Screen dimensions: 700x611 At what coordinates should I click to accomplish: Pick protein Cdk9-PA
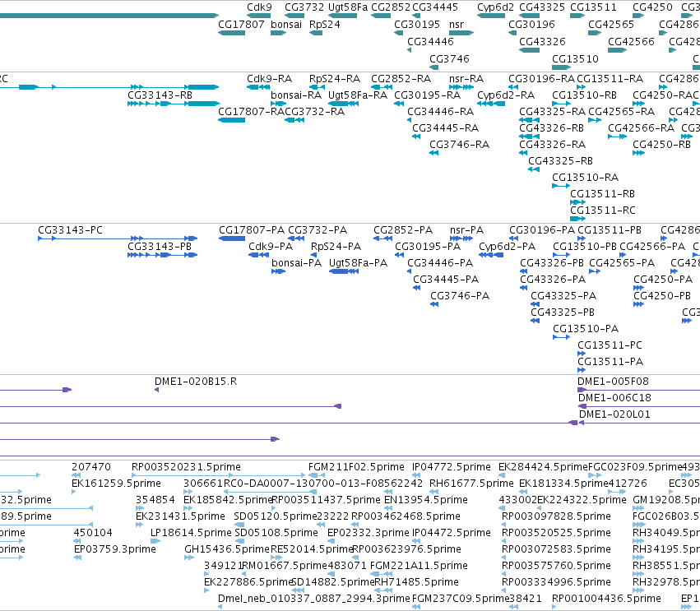(271, 247)
